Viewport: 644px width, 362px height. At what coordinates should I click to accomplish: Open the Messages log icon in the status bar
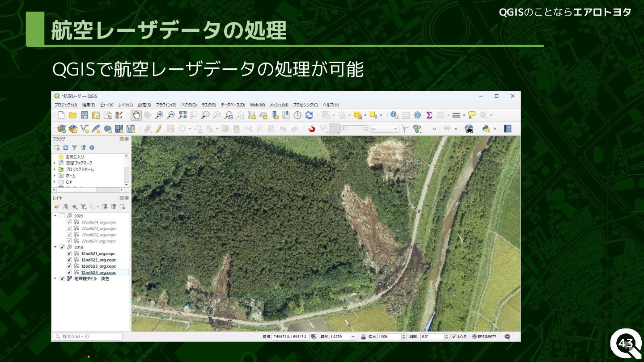(x=507, y=337)
